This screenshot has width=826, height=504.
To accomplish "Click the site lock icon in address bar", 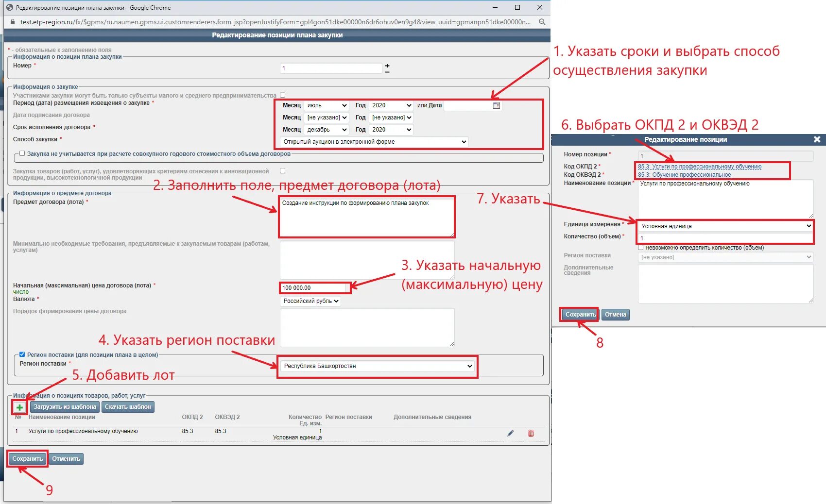I will (x=13, y=22).
